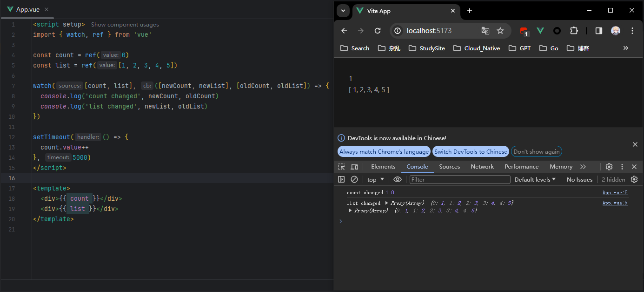Close the Vite App browser tab

click(452, 11)
